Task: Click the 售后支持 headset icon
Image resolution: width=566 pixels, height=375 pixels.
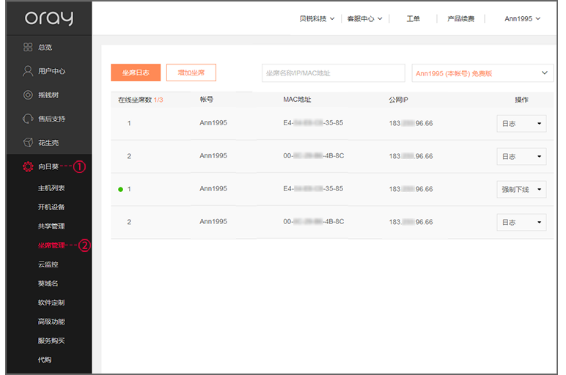Action: [x=28, y=119]
